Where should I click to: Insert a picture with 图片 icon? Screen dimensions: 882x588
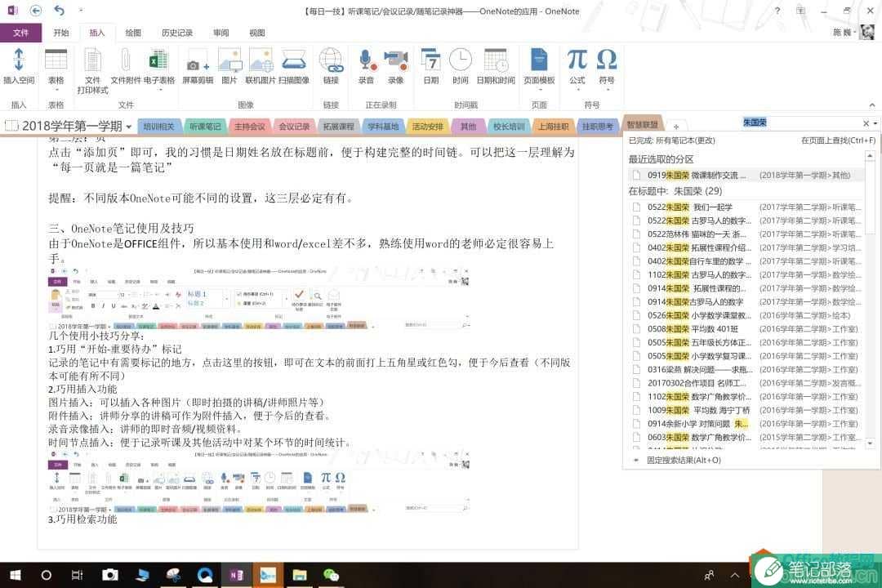[229, 60]
